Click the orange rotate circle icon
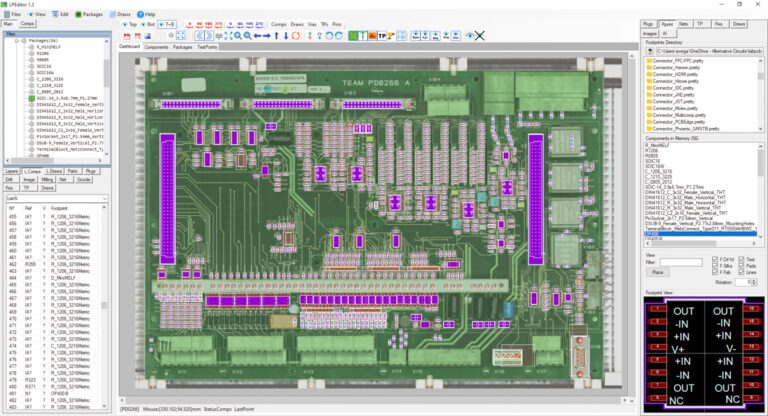This screenshot has height=416, width=768. [296, 36]
